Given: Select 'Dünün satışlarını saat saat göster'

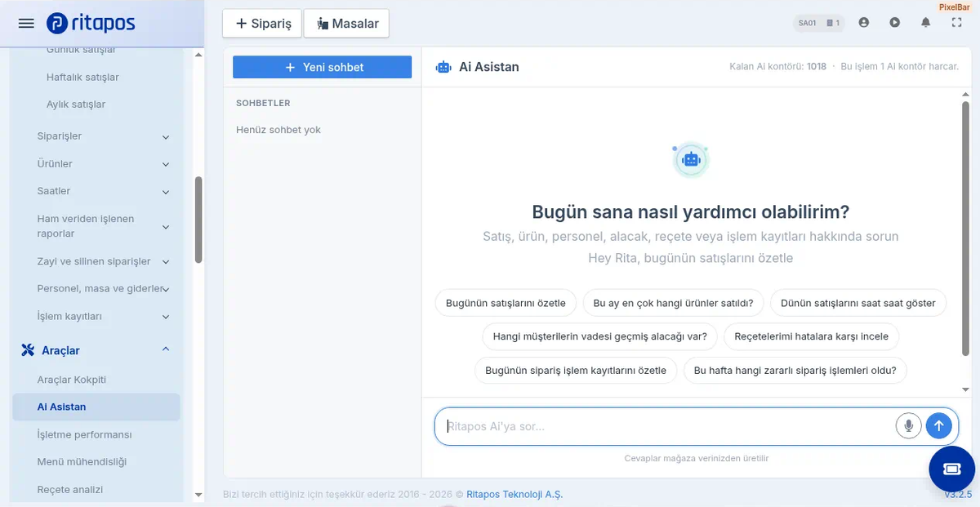Looking at the screenshot, I should pos(858,303).
